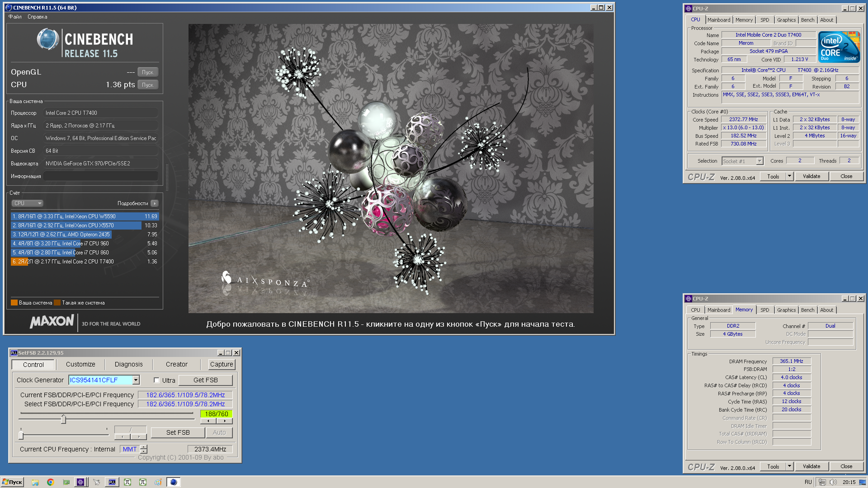
Task: Click the CPU-Z title bar icon in the CPU window
Action: pyautogui.click(x=688, y=9)
